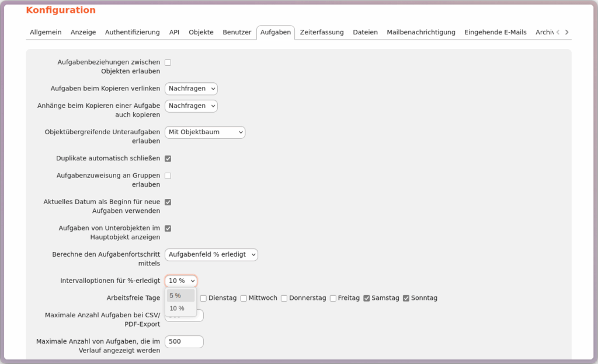Select the 5 % interval option
The width and height of the screenshot is (598, 364).
coord(180,296)
